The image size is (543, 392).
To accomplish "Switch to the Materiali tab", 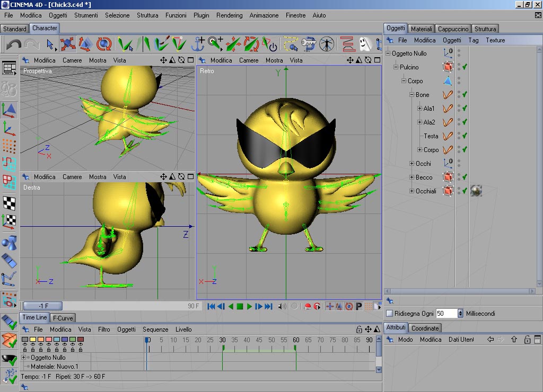I will click(x=421, y=29).
